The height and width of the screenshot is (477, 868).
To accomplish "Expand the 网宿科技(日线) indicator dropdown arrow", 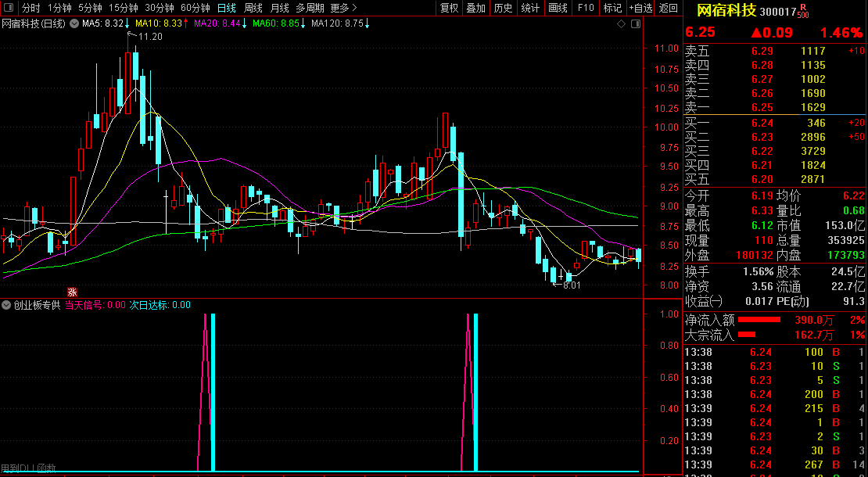I will (x=74, y=23).
